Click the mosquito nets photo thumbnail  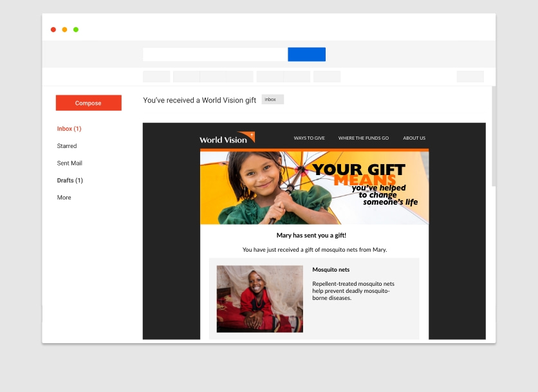click(x=260, y=299)
